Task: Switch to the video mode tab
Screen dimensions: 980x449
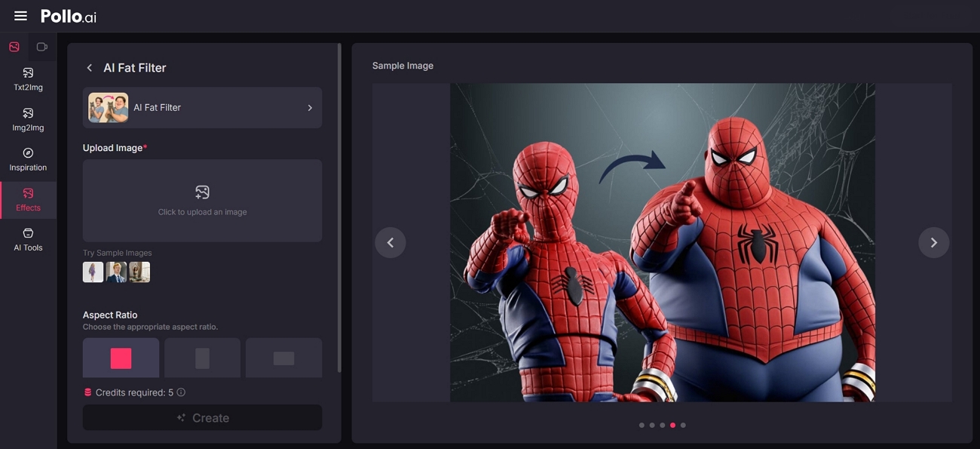Action: point(42,47)
